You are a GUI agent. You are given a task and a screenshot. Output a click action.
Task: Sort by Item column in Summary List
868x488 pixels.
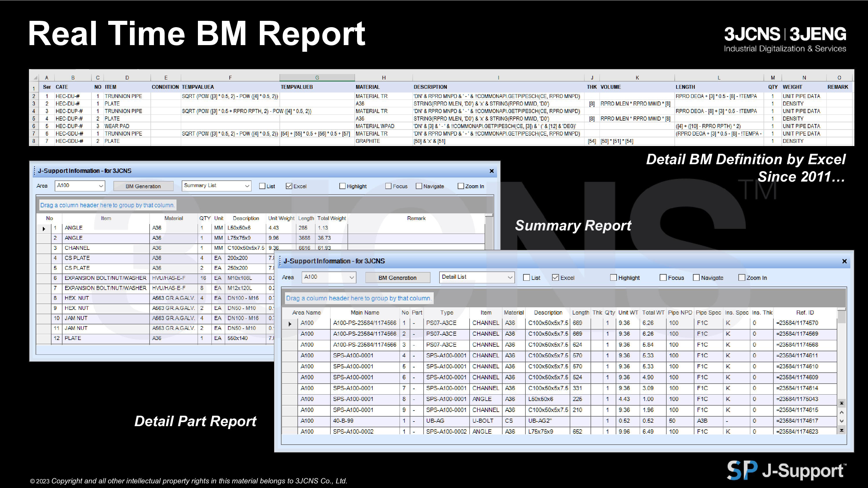tap(106, 218)
